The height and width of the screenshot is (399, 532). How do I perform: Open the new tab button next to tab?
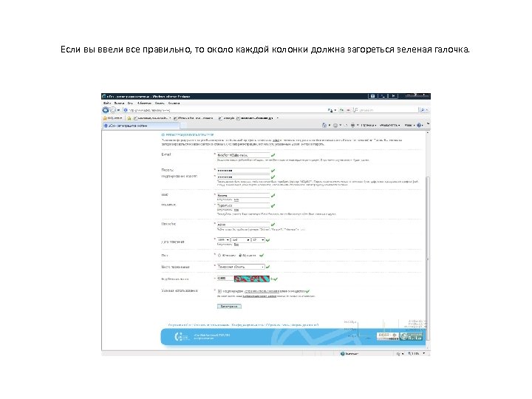183,126
